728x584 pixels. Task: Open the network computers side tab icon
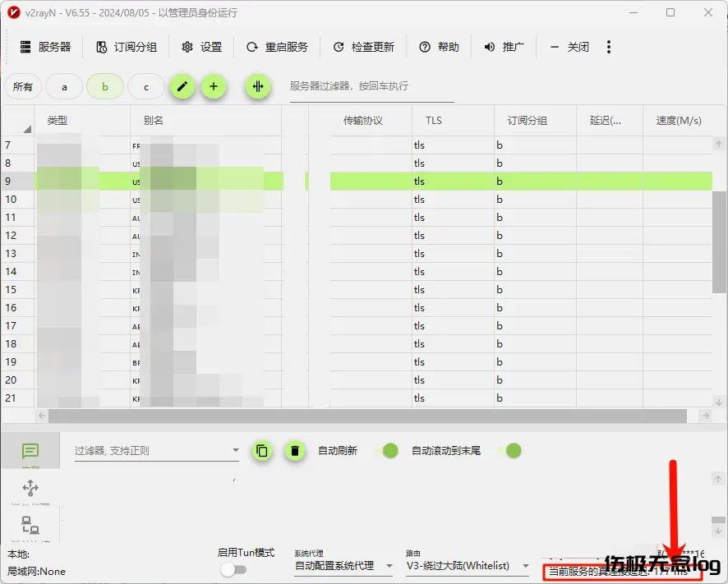tap(30, 525)
